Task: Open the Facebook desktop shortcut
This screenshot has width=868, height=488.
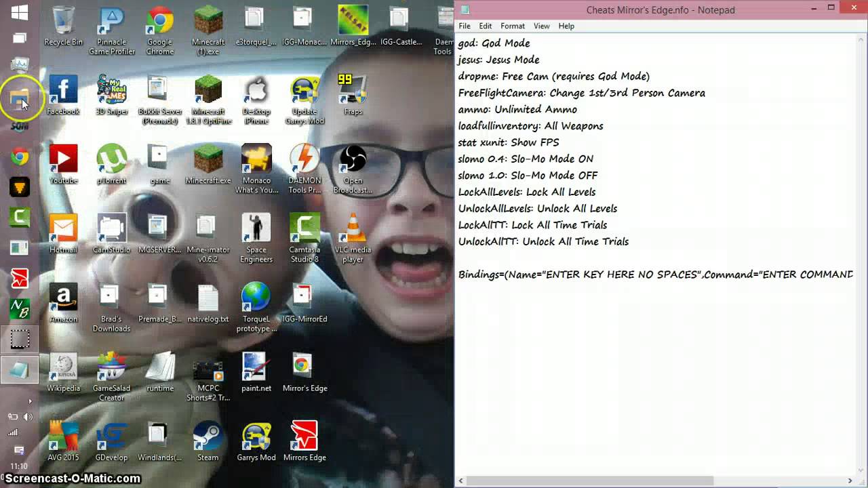Action: (x=63, y=95)
